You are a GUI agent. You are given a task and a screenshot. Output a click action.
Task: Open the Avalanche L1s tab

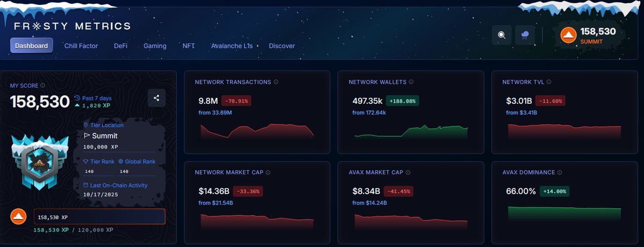(x=232, y=46)
